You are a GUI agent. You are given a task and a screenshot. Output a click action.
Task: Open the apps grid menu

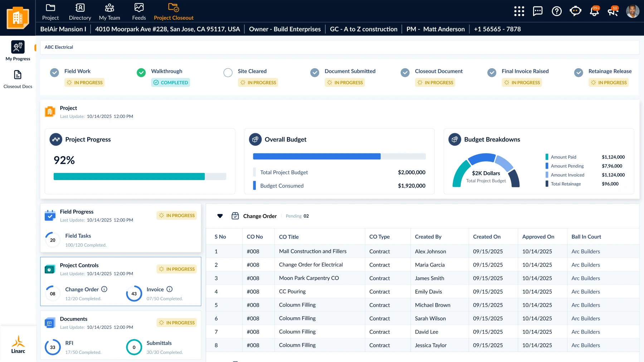coord(519,11)
